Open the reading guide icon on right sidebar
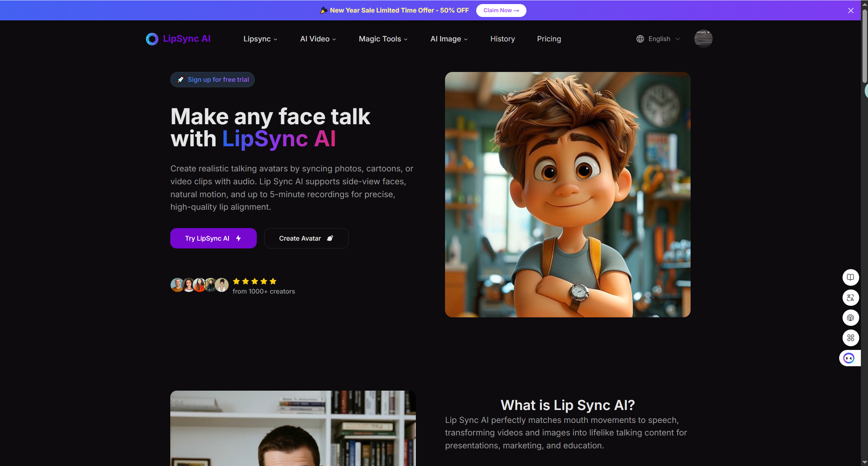 pyautogui.click(x=850, y=277)
